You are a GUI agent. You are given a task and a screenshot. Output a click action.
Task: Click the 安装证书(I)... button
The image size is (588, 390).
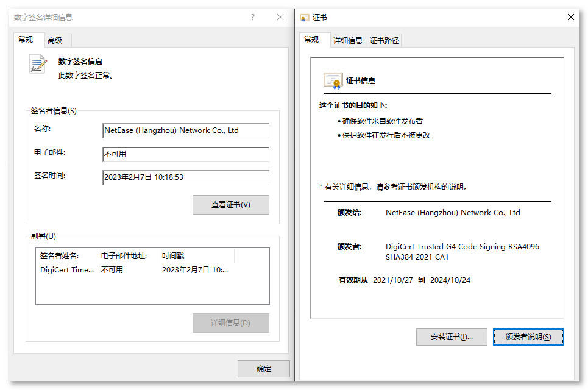[x=452, y=337]
